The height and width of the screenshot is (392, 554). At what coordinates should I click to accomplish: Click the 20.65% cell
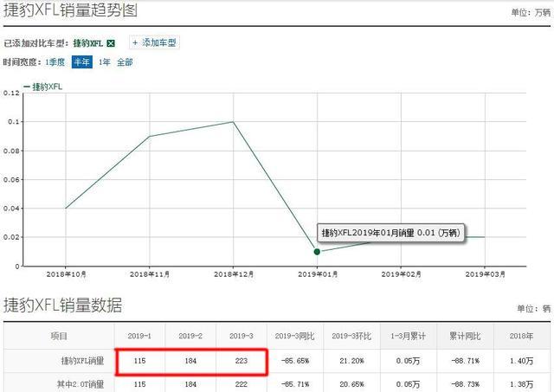tap(351, 384)
